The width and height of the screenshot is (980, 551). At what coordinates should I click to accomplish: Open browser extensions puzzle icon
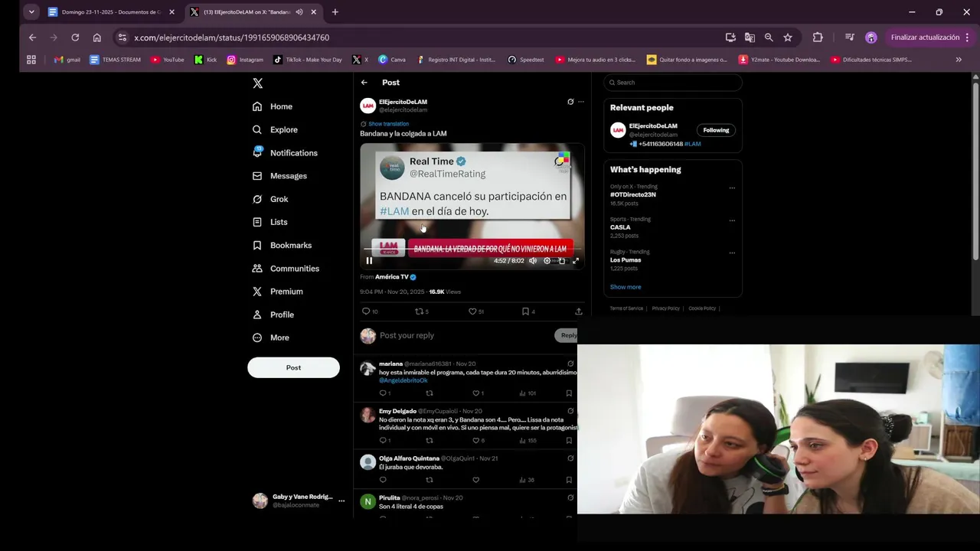pos(818,37)
